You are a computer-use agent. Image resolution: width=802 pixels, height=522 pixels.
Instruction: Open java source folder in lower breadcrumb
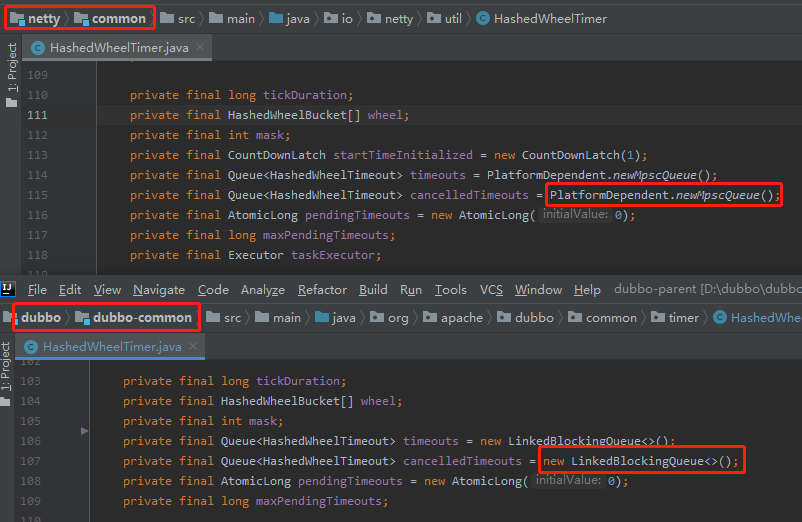pos(336,317)
